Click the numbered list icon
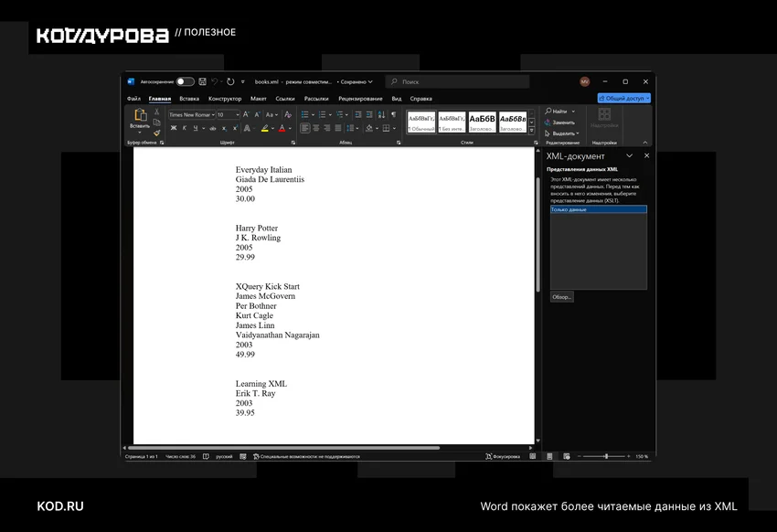The width and height of the screenshot is (777, 532). point(322,114)
